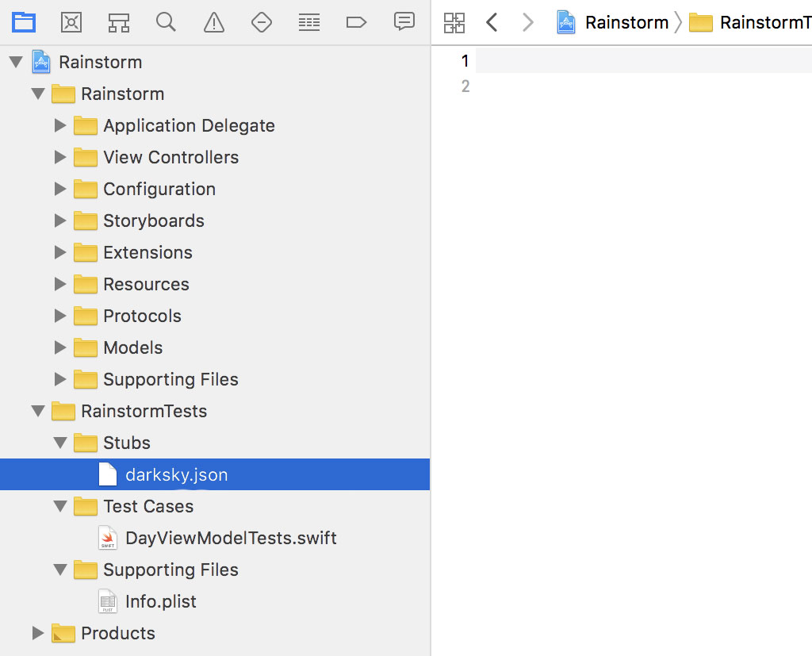Expand the Products group
This screenshot has height=656, width=812.
point(38,633)
